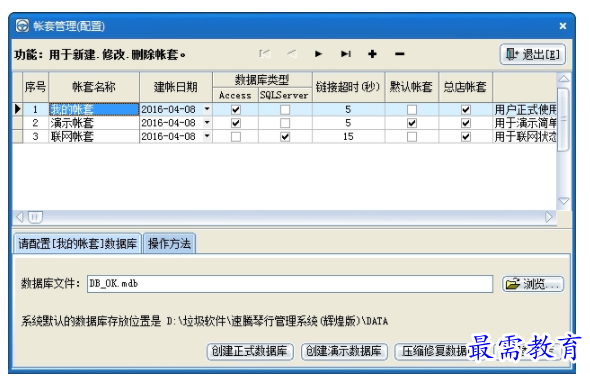This screenshot has height=379, width=590.
Task: Delete account set with minus icon
Action: (400, 54)
